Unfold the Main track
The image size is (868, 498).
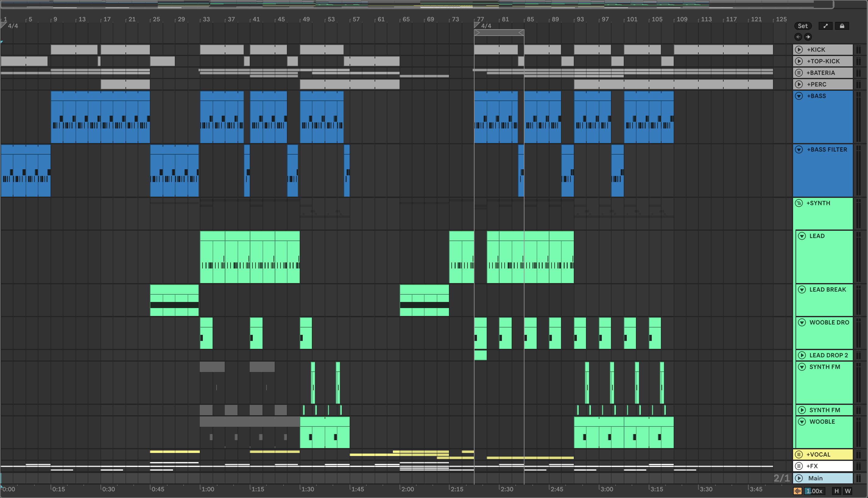[799, 478]
